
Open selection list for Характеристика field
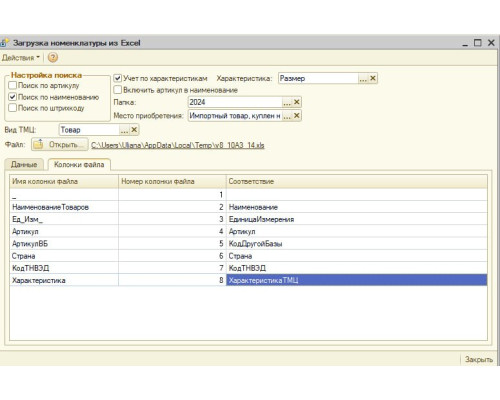click(x=363, y=78)
